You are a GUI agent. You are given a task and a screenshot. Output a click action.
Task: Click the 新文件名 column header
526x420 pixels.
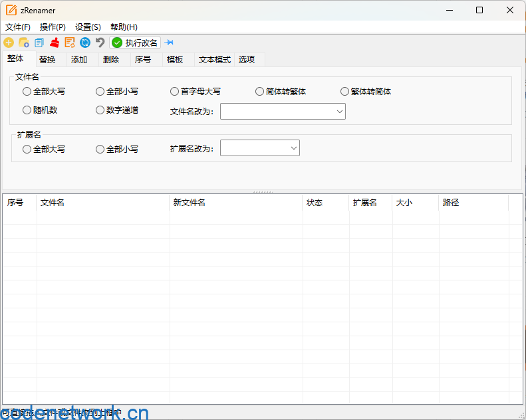pos(236,203)
